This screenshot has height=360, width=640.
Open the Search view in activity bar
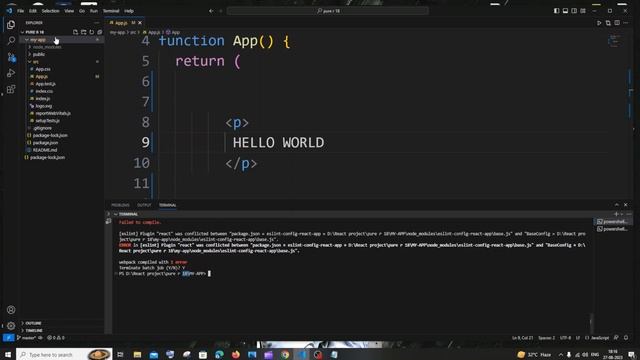pyautogui.click(x=11, y=40)
